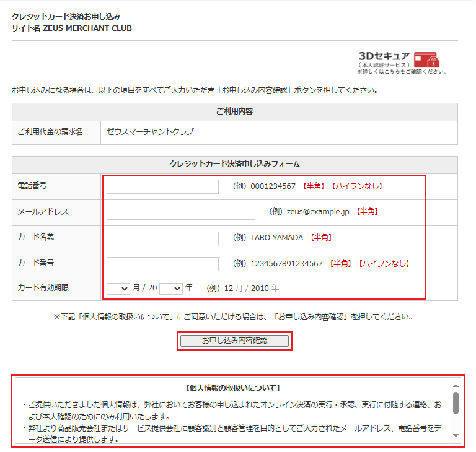
Task: Open the 3Dセキュア details link text
Action: (402, 72)
